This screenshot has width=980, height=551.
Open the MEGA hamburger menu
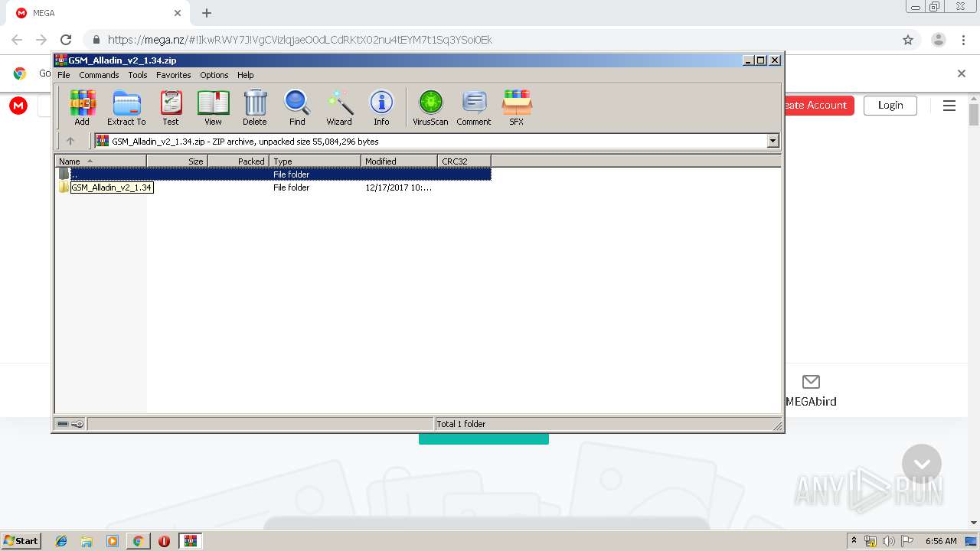pyautogui.click(x=949, y=106)
